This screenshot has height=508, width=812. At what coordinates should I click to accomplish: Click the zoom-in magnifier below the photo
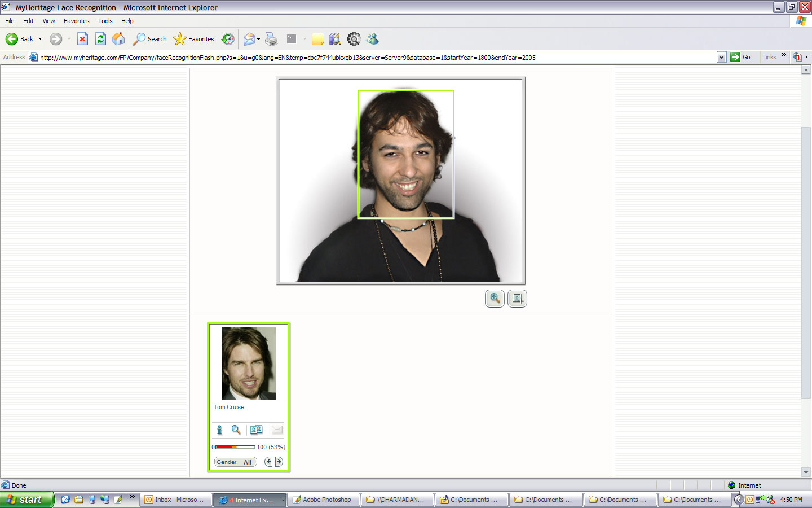coord(495,299)
